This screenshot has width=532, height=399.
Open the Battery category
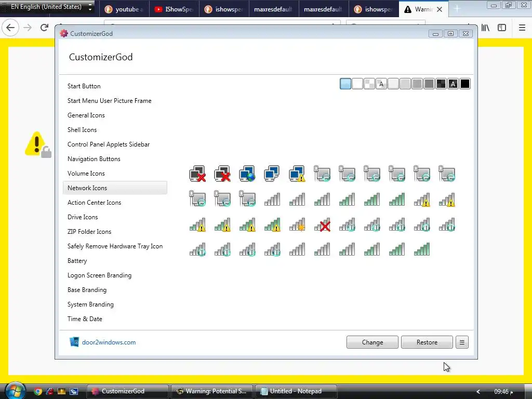(77, 261)
